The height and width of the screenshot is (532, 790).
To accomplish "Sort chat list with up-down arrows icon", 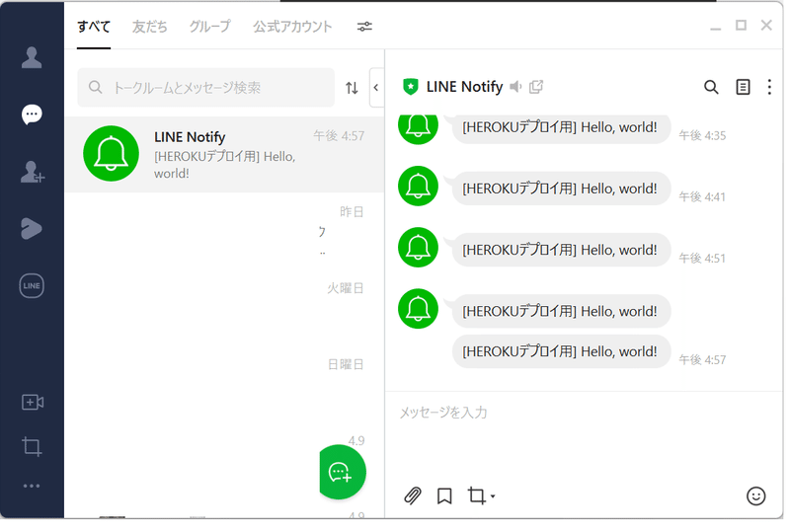I will (x=352, y=88).
